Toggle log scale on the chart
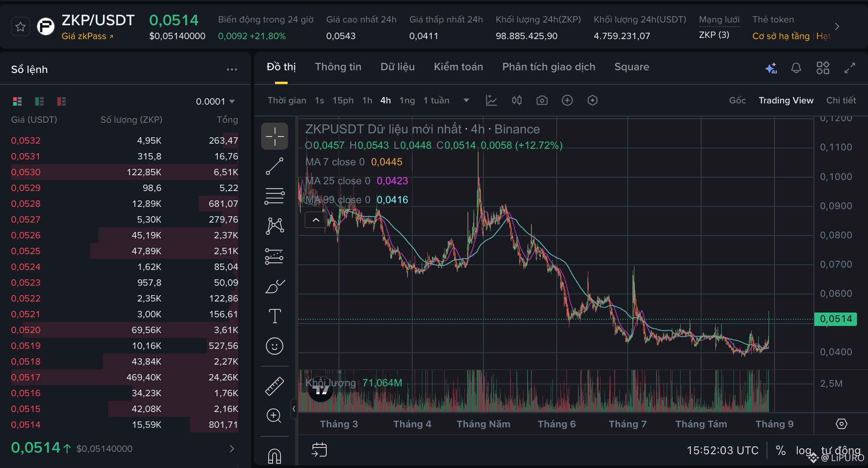The image size is (868, 468). point(803,450)
